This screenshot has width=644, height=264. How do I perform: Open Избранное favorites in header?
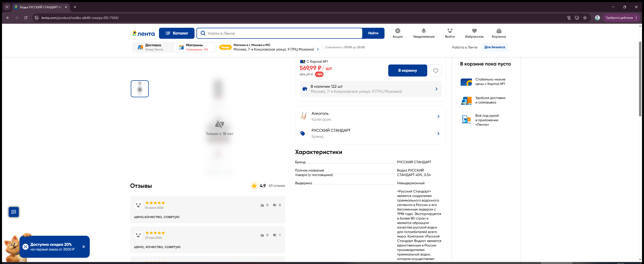(474, 33)
